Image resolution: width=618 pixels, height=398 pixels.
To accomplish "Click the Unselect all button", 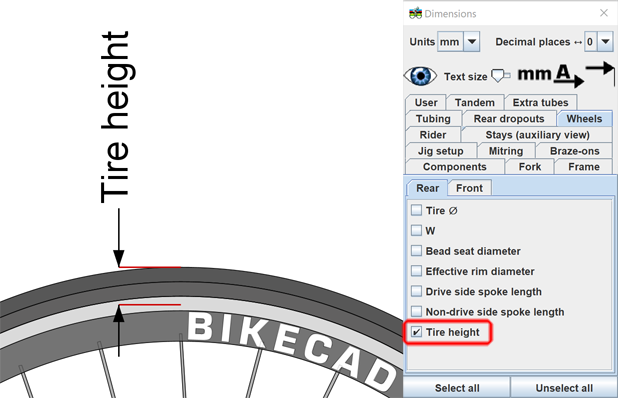I will pos(564,388).
